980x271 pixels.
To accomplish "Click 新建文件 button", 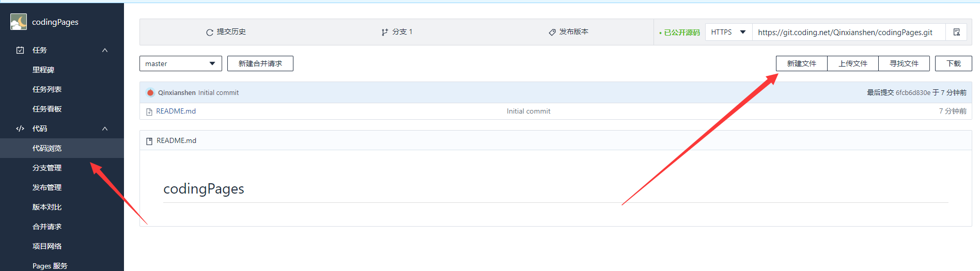I will pos(802,63).
